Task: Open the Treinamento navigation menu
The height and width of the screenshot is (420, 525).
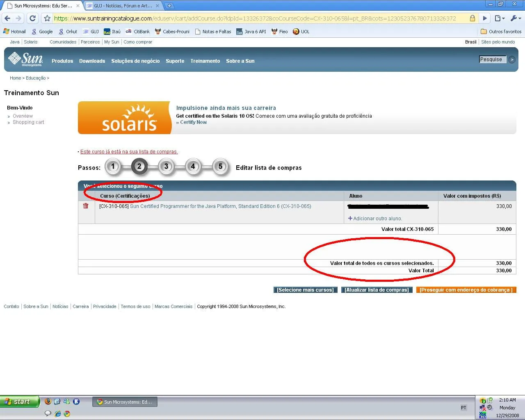Action: (205, 61)
